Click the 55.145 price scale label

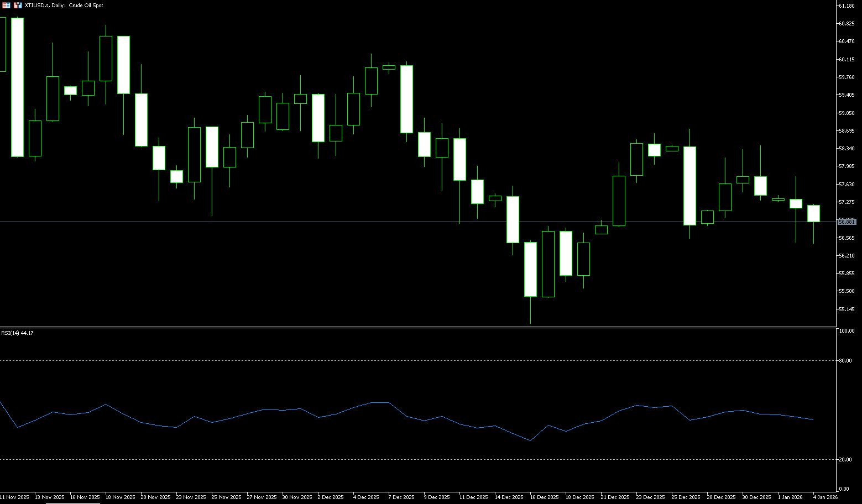[846, 309]
